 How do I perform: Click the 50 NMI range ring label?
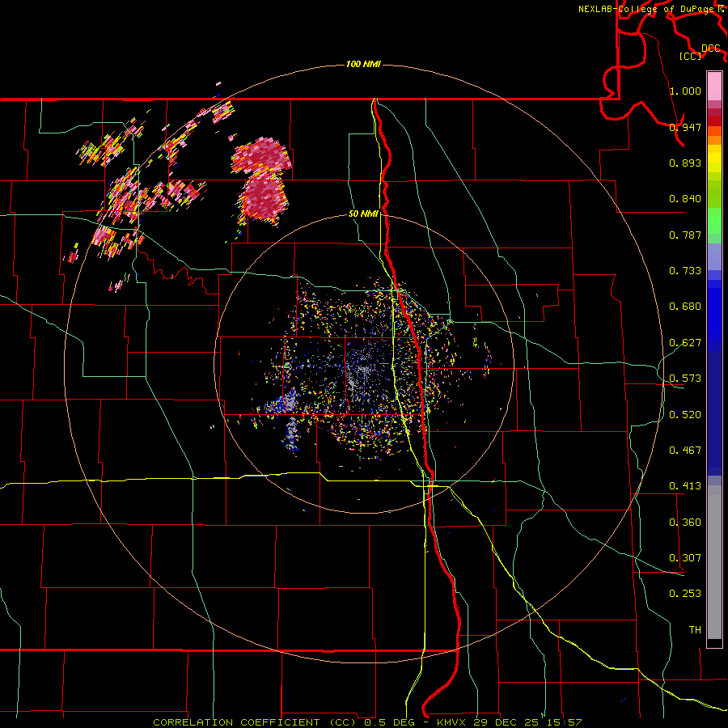[363, 214]
